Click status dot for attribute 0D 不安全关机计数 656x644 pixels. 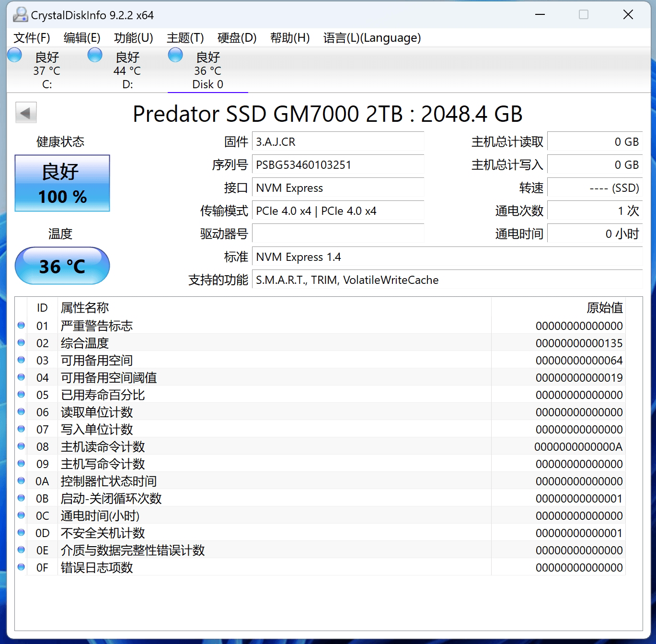pos(21,533)
